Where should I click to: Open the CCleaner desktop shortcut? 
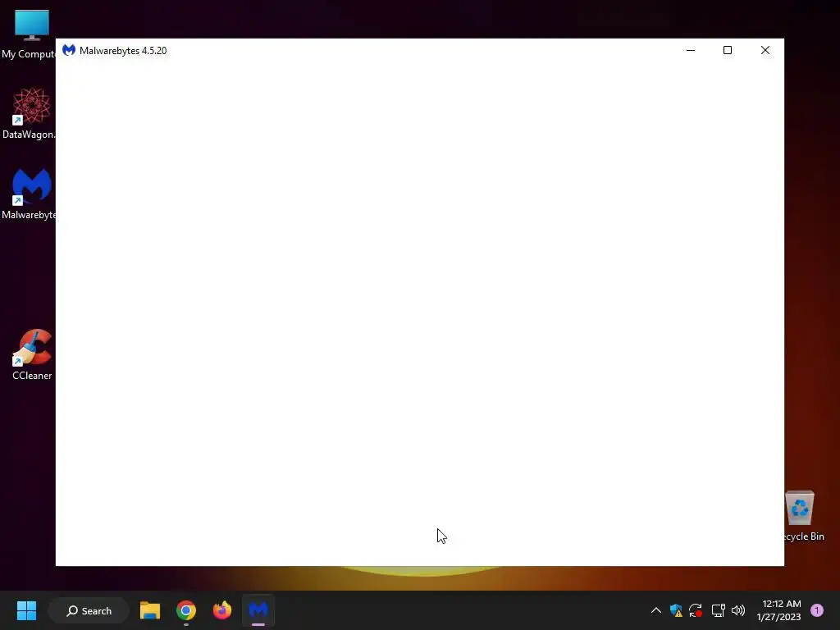click(x=32, y=354)
